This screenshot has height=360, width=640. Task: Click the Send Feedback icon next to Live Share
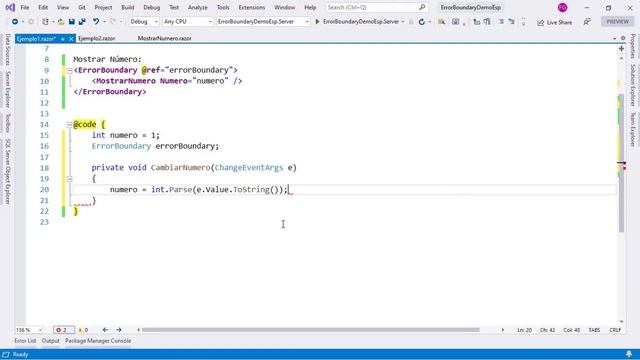pos(587,22)
